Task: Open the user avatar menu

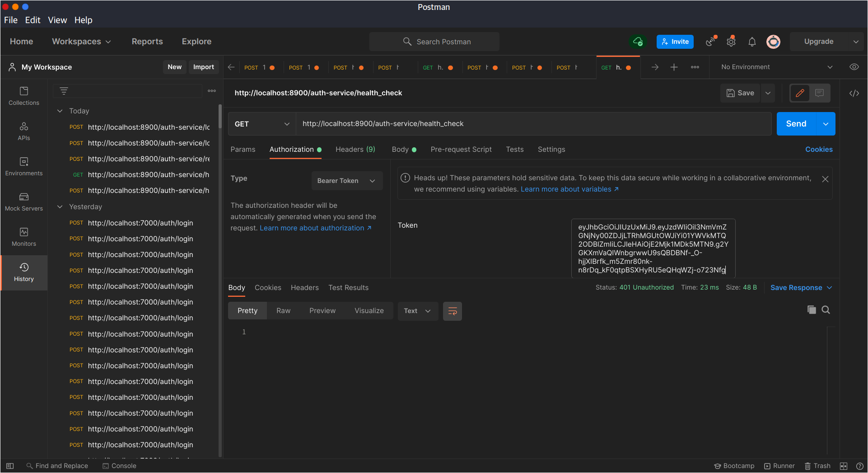Action: click(773, 42)
